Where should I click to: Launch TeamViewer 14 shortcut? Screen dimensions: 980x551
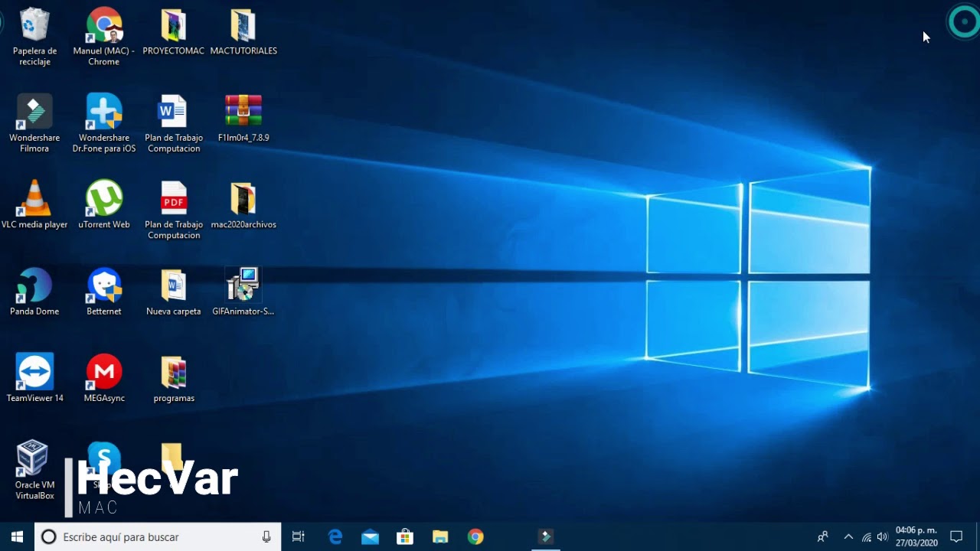point(34,378)
